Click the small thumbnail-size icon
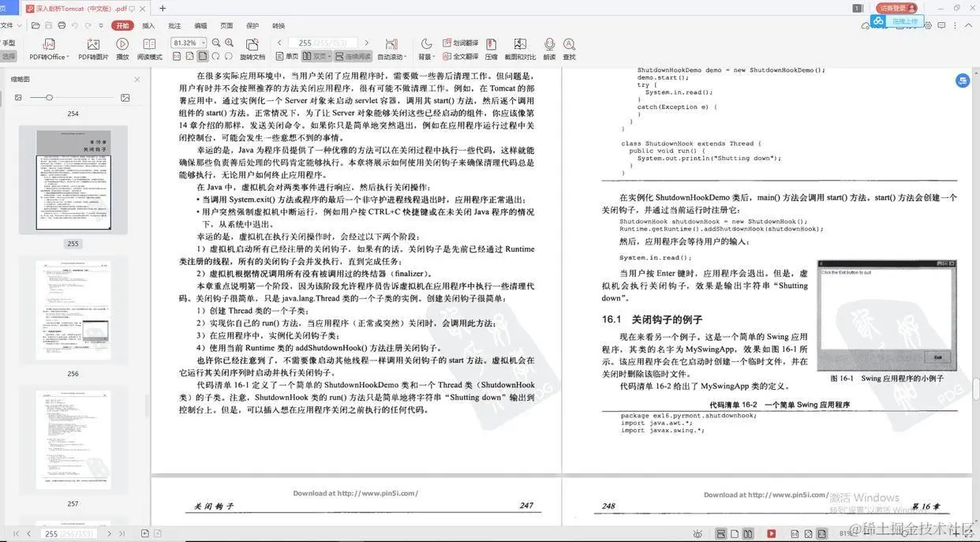Image resolution: width=980 pixels, height=542 pixels. (18, 97)
